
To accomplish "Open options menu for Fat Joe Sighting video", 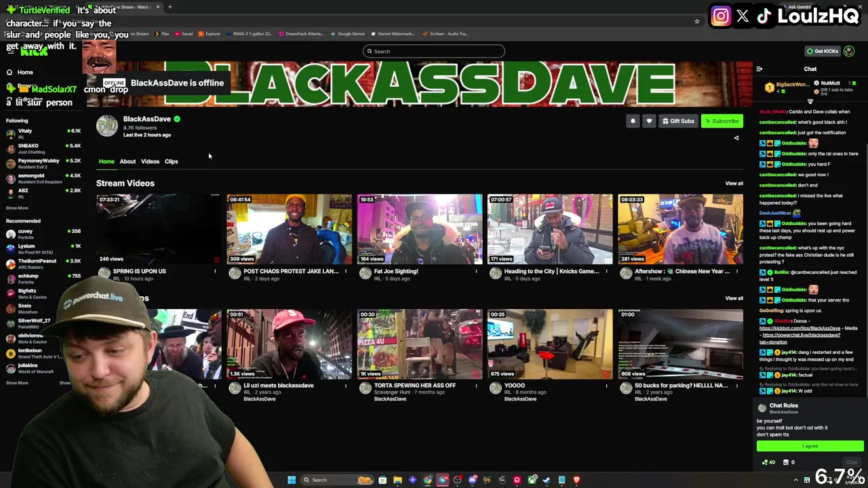I will coord(476,271).
